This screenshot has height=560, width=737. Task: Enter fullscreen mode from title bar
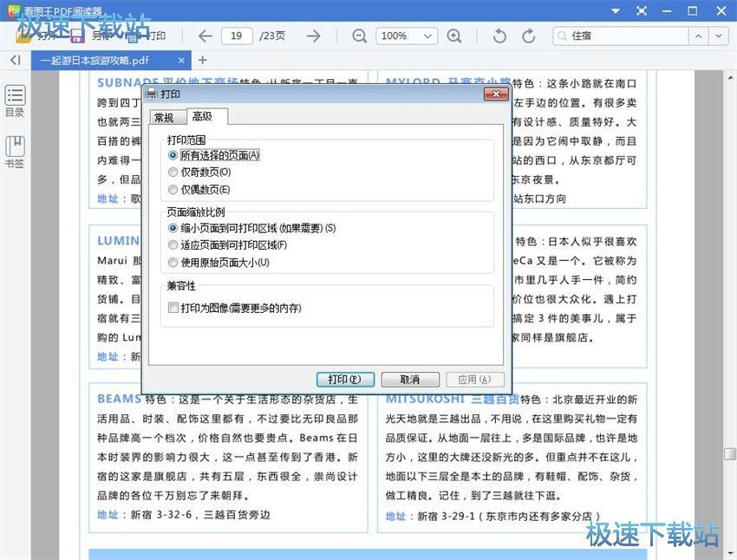click(x=641, y=10)
